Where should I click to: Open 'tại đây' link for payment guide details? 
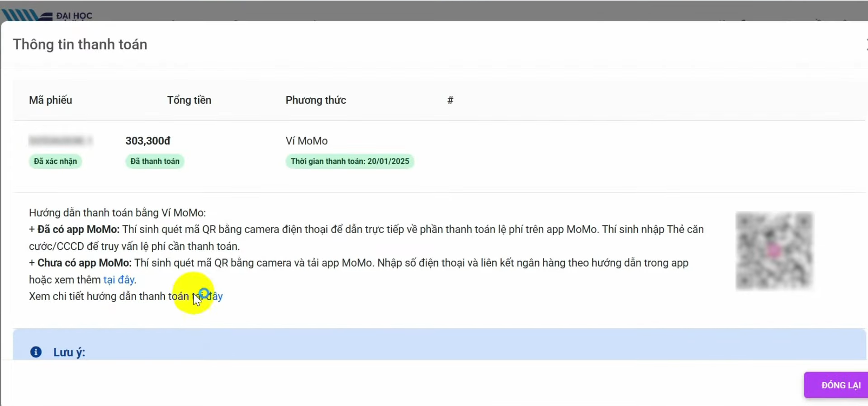pos(208,296)
